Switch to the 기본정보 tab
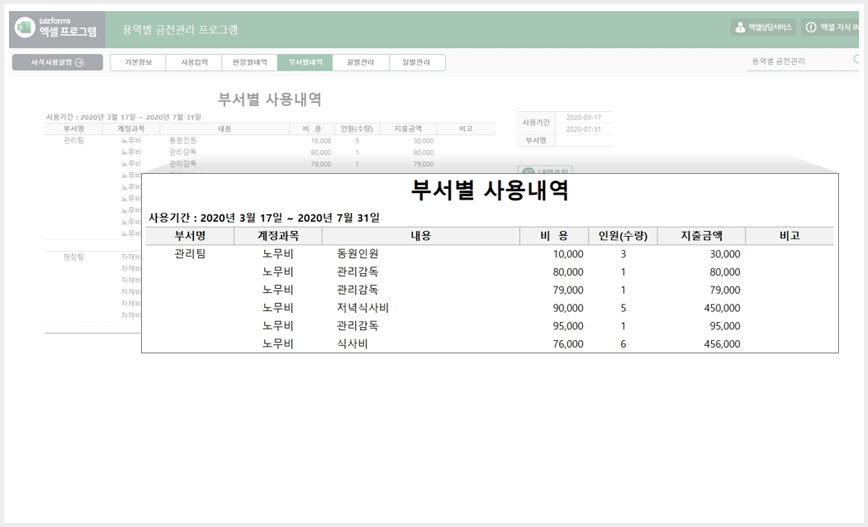 tap(138, 63)
